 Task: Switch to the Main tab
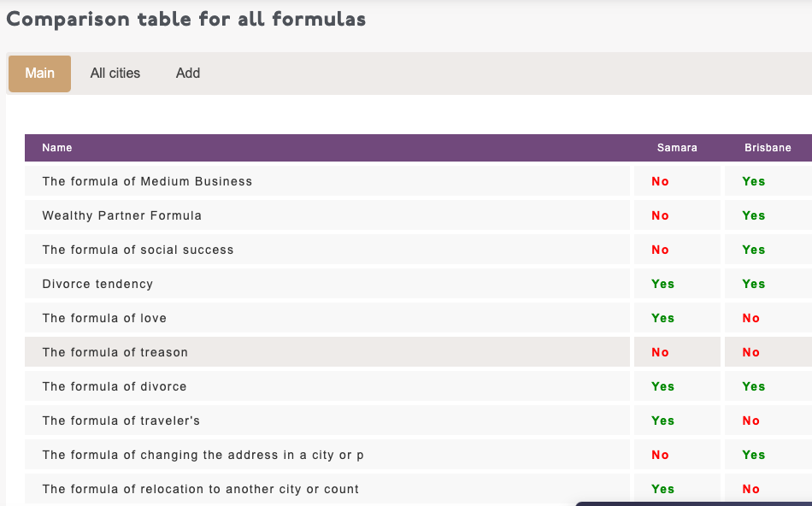point(39,74)
